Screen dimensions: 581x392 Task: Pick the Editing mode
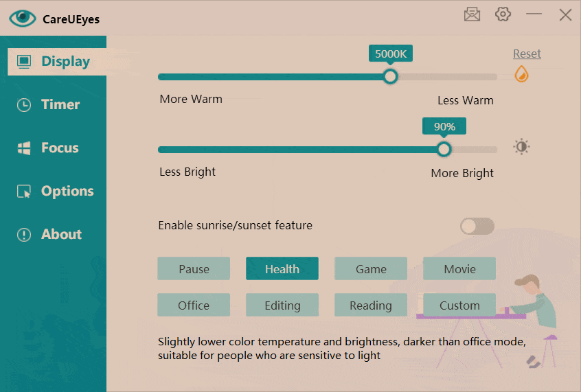[x=282, y=305]
